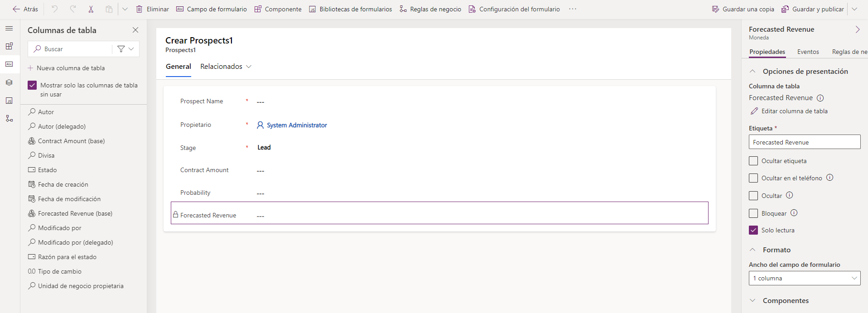Open Reglas de negocio
Image resolution: width=868 pixels, height=313 pixels.
(x=430, y=9)
